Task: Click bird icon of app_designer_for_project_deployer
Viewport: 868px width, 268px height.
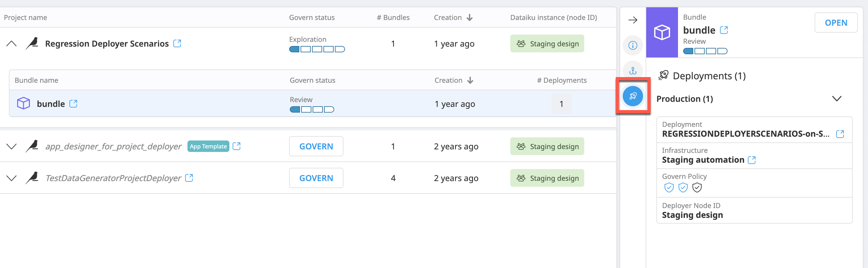Action: pos(32,146)
